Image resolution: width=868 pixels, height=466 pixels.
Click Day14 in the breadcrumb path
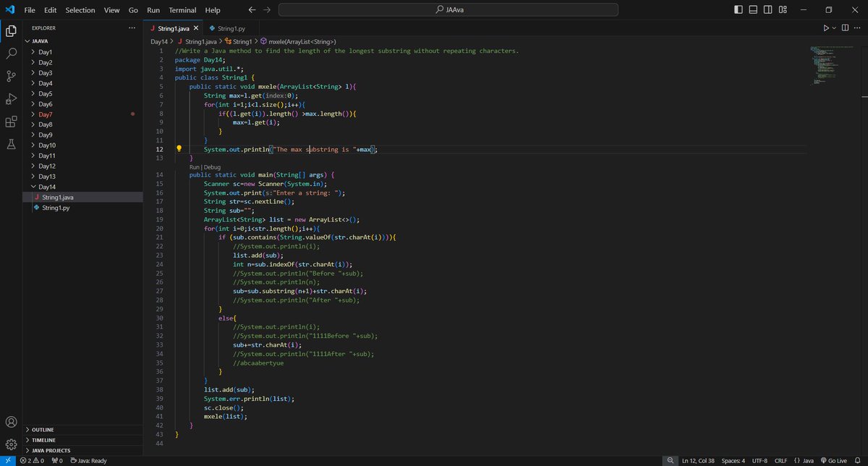click(x=159, y=42)
